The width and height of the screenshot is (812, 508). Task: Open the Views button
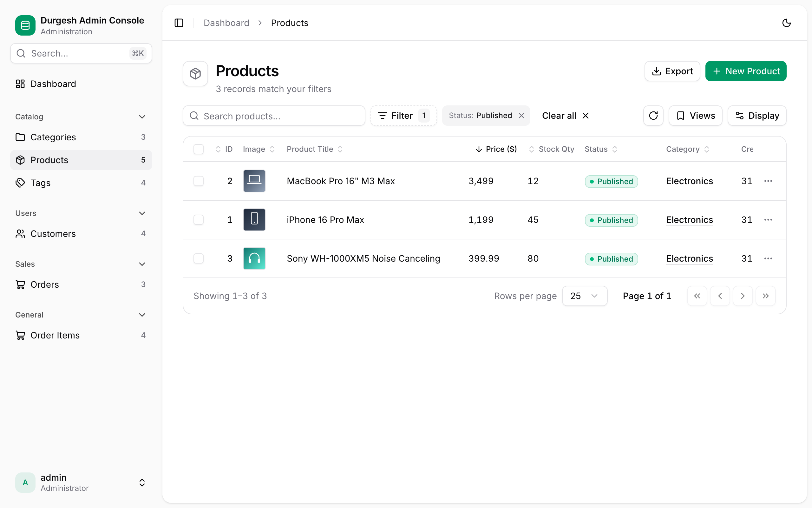pyautogui.click(x=695, y=116)
